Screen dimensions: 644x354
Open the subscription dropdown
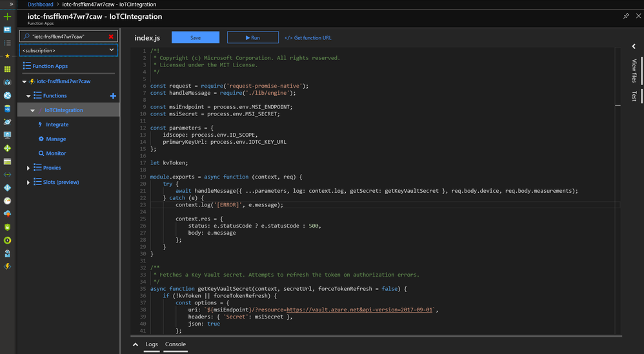[x=68, y=50]
